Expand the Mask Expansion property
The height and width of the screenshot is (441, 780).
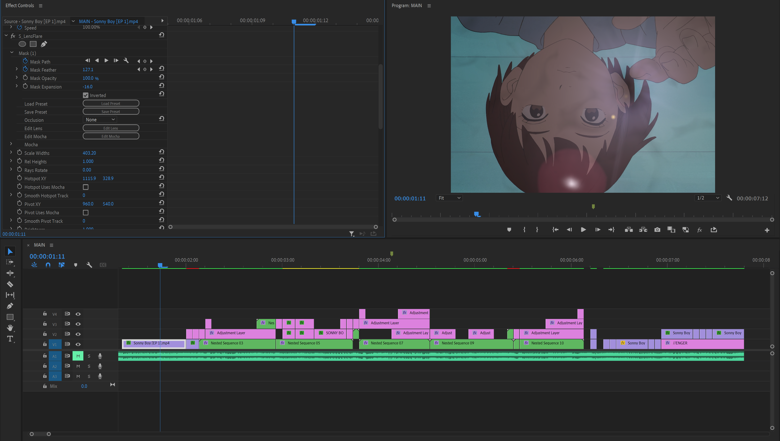click(17, 86)
